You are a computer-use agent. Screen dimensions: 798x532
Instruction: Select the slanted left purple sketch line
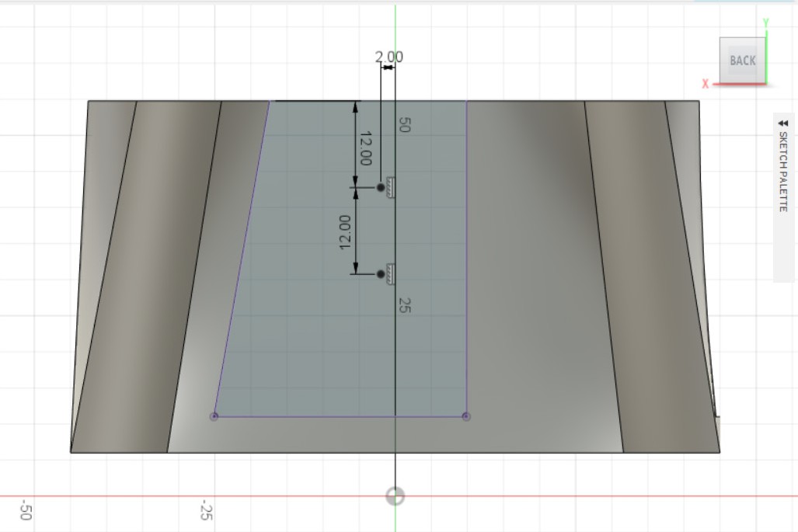(242, 259)
